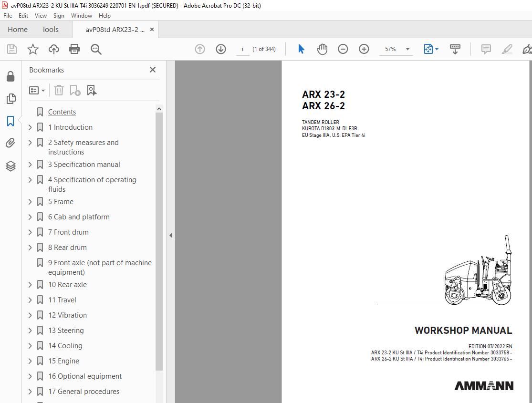Click the scrolling mode toolbar icon

[455, 49]
